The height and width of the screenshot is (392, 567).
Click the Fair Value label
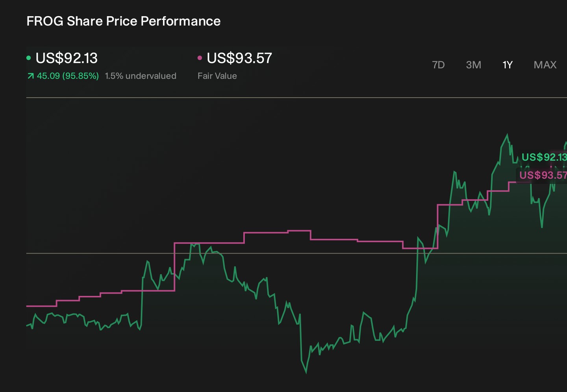click(217, 76)
